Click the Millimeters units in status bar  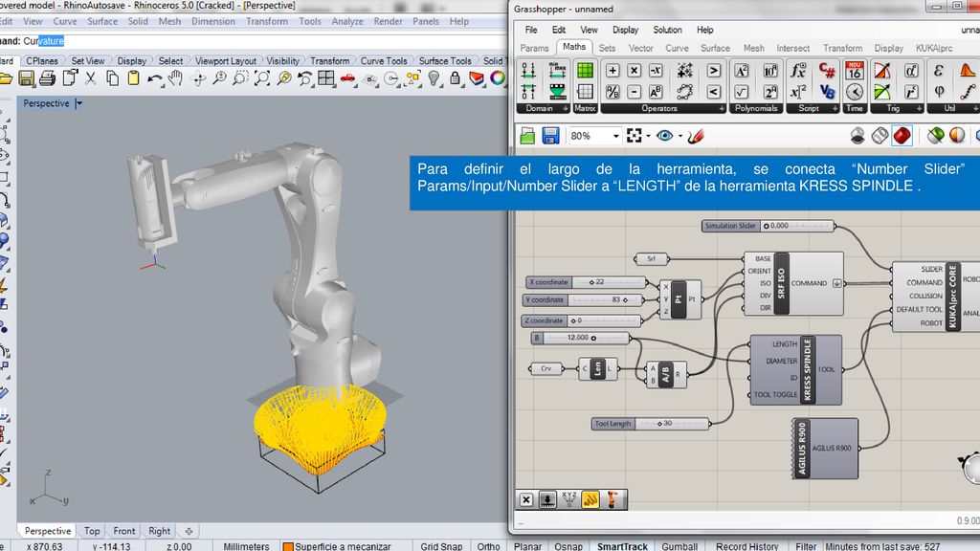pos(246,546)
